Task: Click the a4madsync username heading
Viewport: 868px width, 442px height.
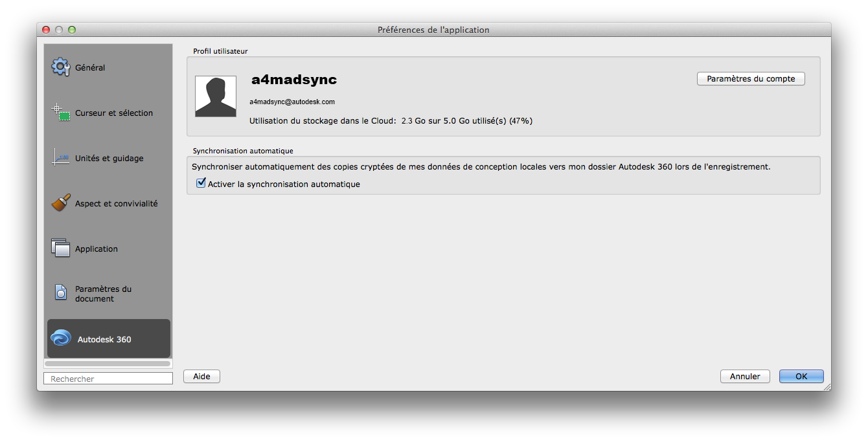Action: [294, 79]
